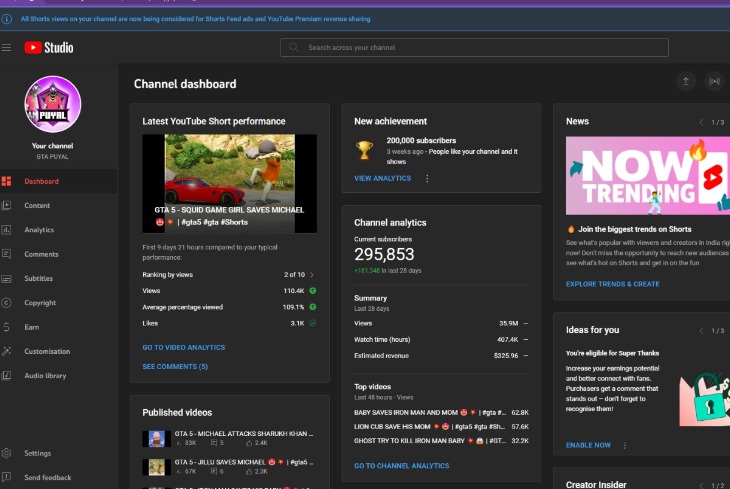
Task: Open the Now Trending news banner
Action: (648, 176)
